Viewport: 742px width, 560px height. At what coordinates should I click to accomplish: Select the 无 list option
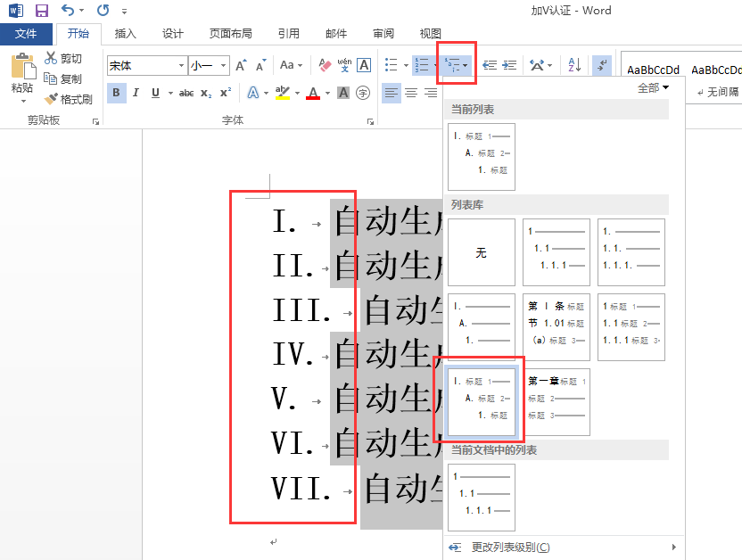point(482,252)
